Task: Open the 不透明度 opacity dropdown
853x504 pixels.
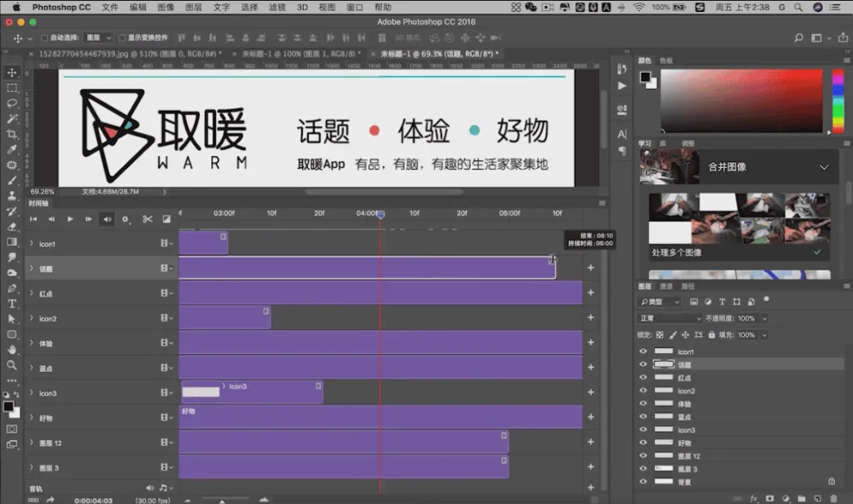Action: coord(763,318)
